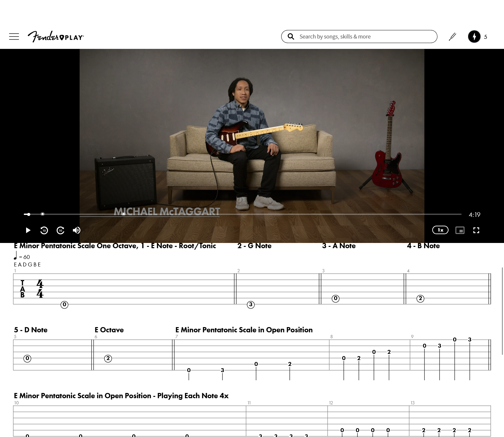Click the tuning label 'E A D G B E'

(27, 264)
